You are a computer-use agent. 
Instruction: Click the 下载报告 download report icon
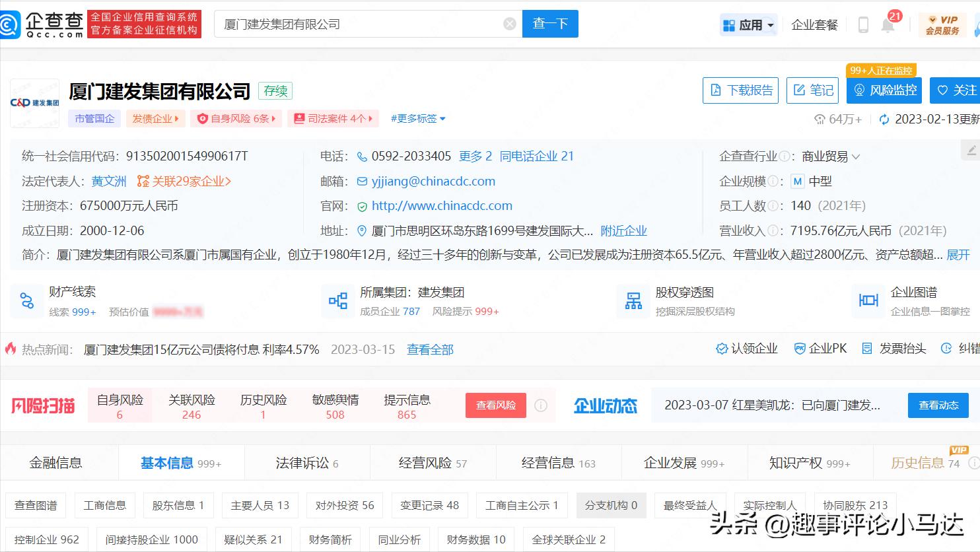(740, 90)
